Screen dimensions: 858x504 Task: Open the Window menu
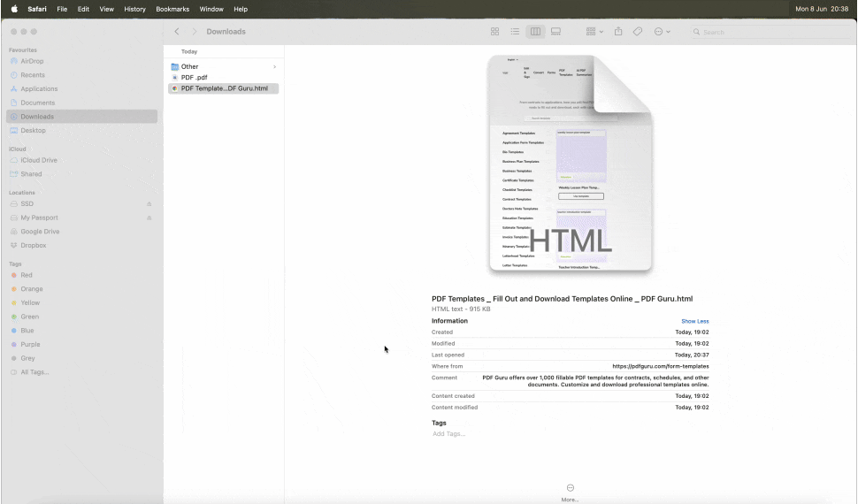pos(211,9)
